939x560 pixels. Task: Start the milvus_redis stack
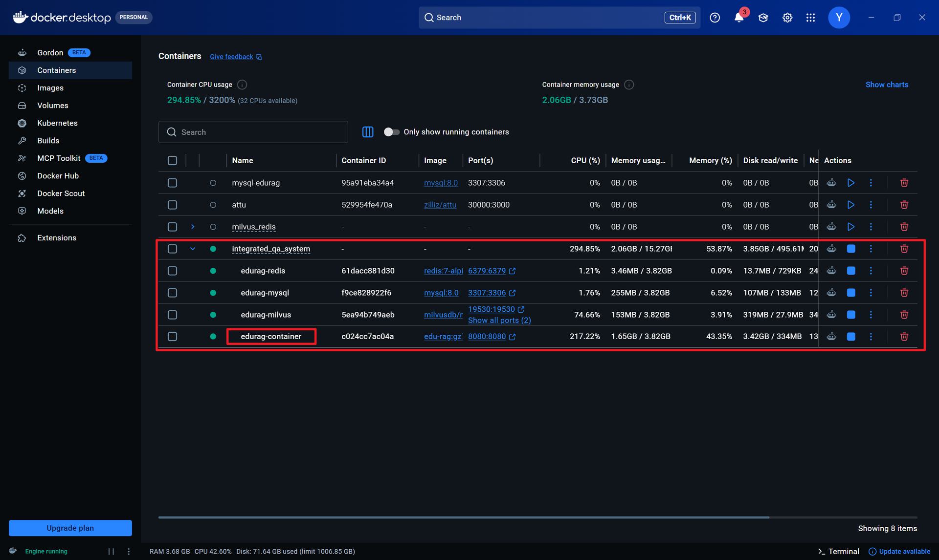click(x=851, y=227)
